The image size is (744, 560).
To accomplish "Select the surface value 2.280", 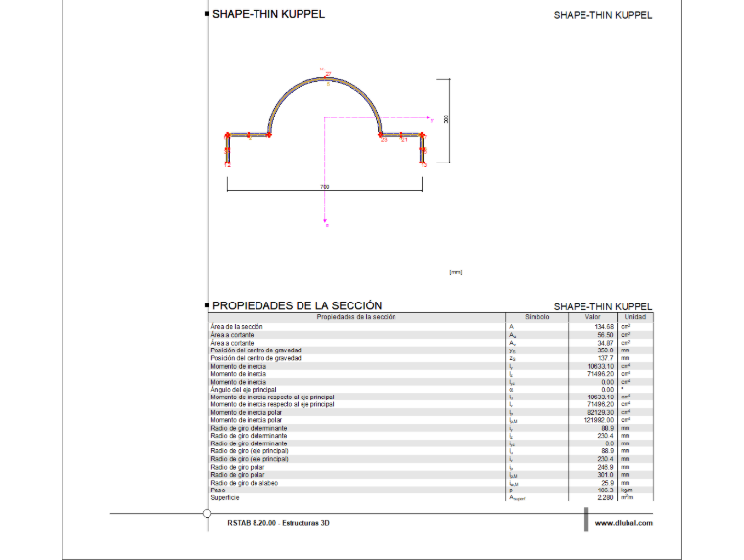I will tap(605, 497).
